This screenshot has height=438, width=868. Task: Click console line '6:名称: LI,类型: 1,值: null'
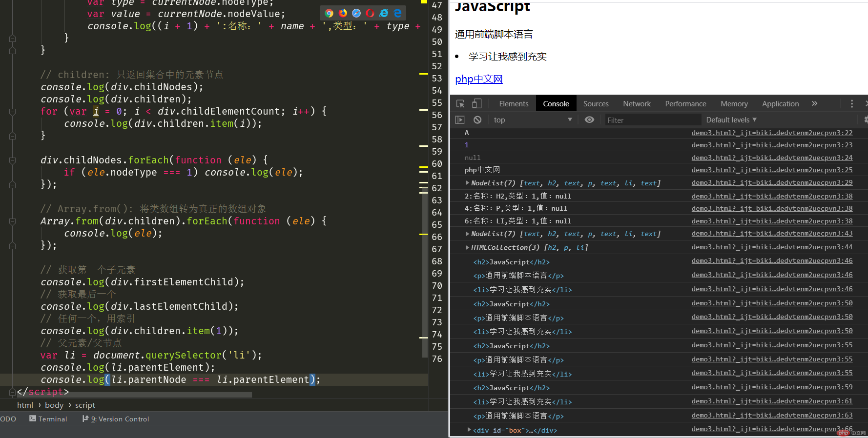click(517, 220)
